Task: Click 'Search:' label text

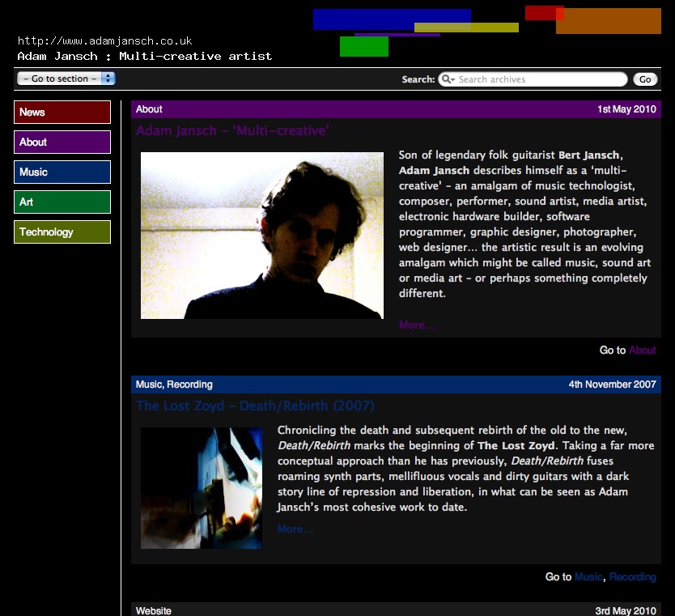Action: coord(418,79)
